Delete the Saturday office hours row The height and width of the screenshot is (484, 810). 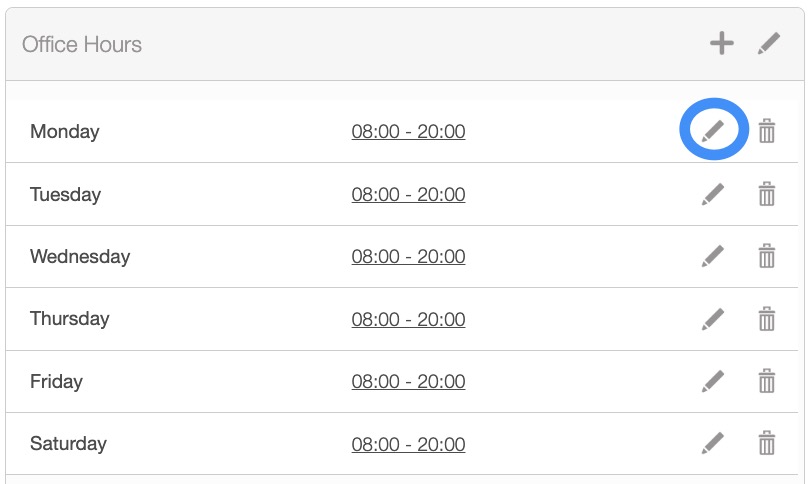[767, 443]
